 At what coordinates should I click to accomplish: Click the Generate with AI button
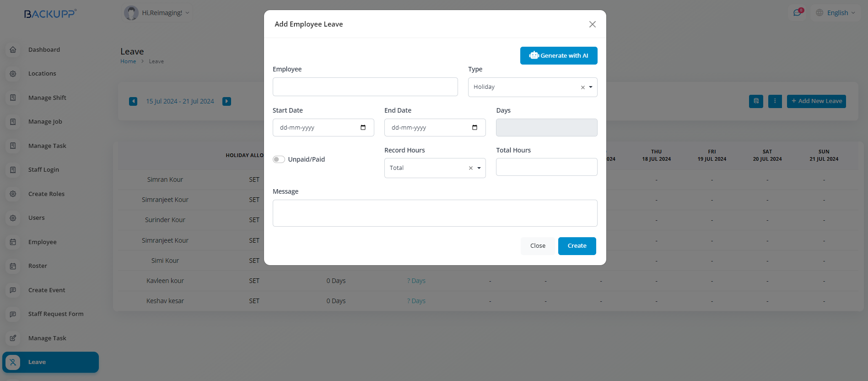tap(558, 55)
